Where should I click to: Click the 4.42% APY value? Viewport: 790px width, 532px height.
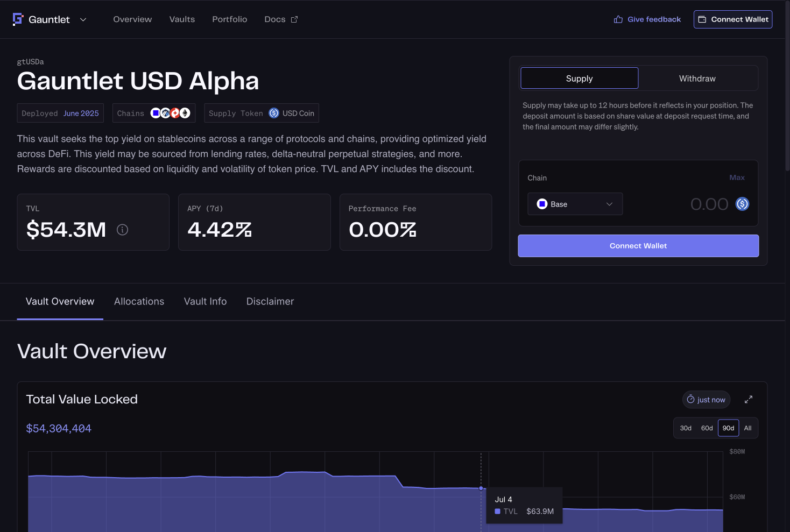tap(220, 230)
